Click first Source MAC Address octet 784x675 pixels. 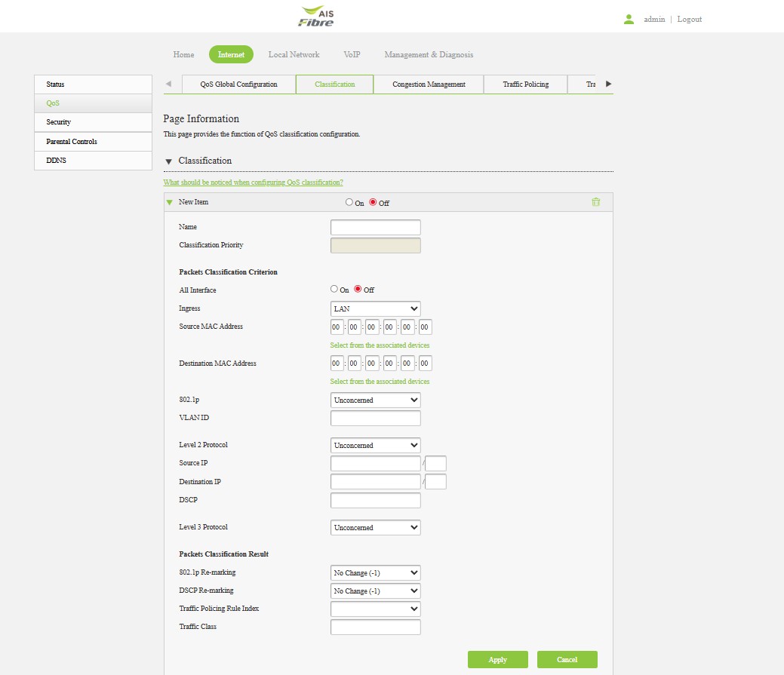[x=337, y=327]
